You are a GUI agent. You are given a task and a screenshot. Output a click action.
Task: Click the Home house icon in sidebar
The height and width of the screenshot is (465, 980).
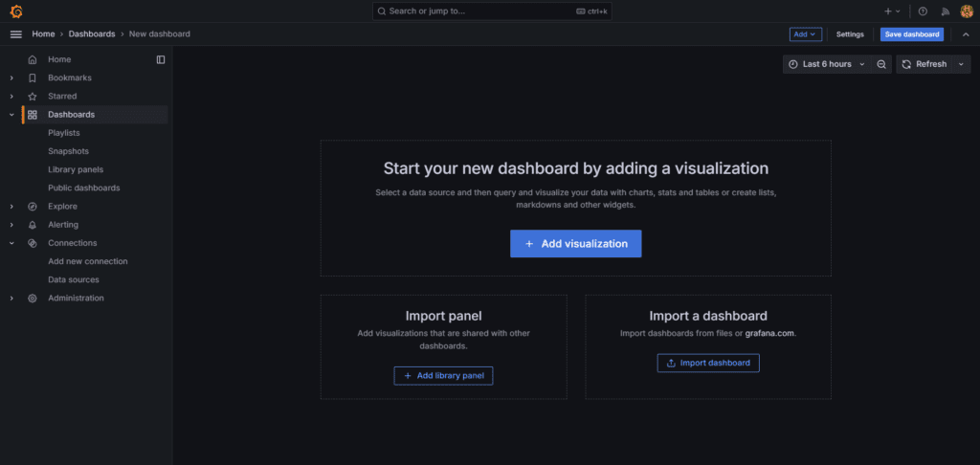[x=33, y=59]
